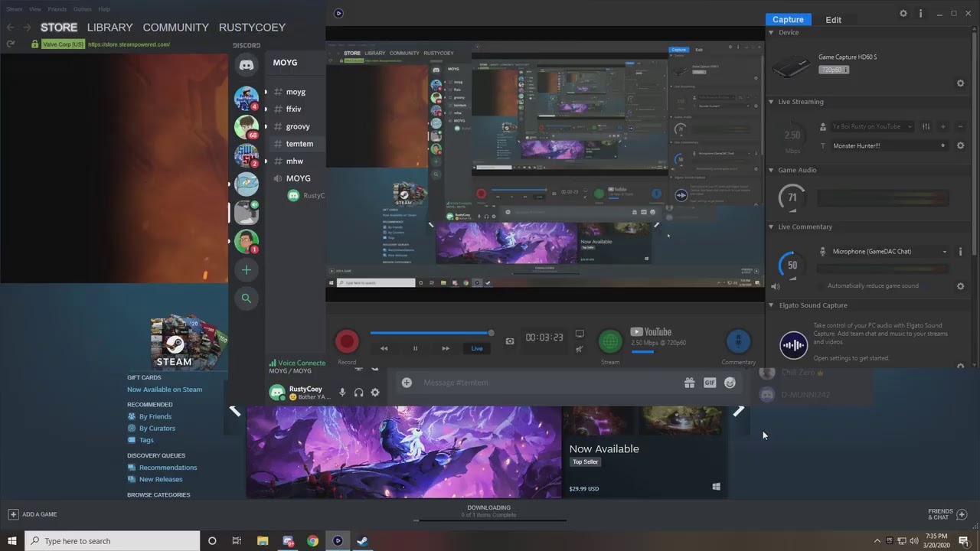Image resolution: width=980 pixels, height=551 pixels.
Task: Collapse the Live Commentary section
Action: (x=771, y=227)
